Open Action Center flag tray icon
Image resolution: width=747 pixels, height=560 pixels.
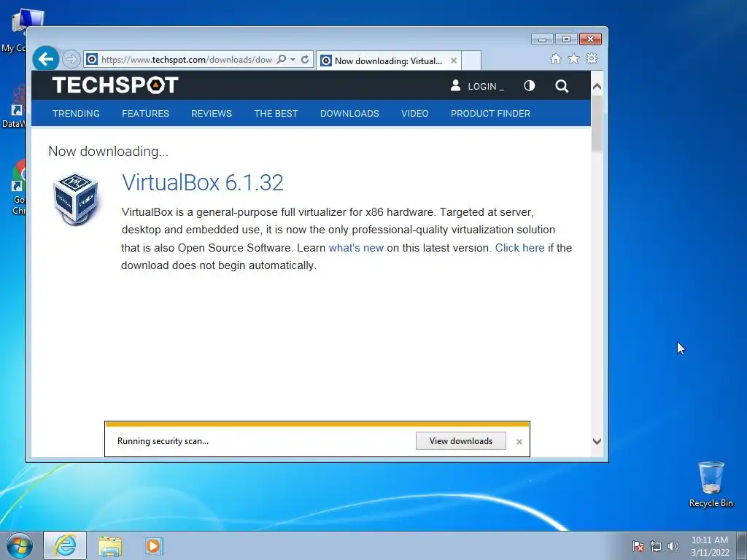(638, 546)
